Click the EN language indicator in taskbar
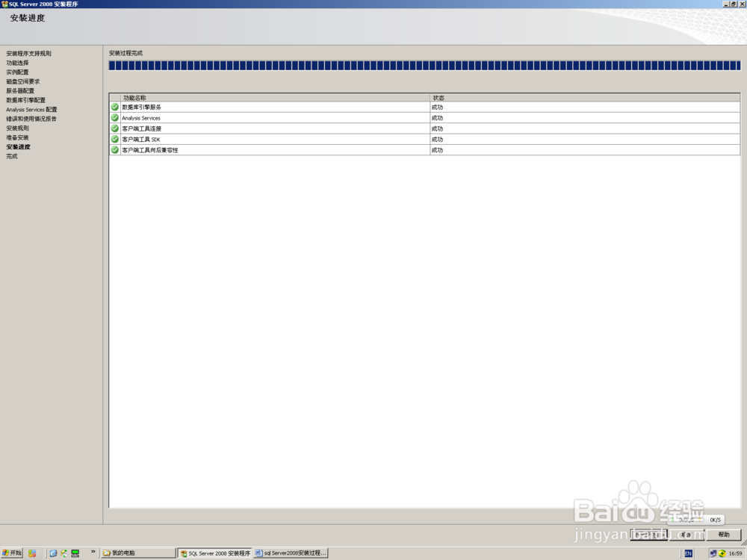 click(688, 553)
